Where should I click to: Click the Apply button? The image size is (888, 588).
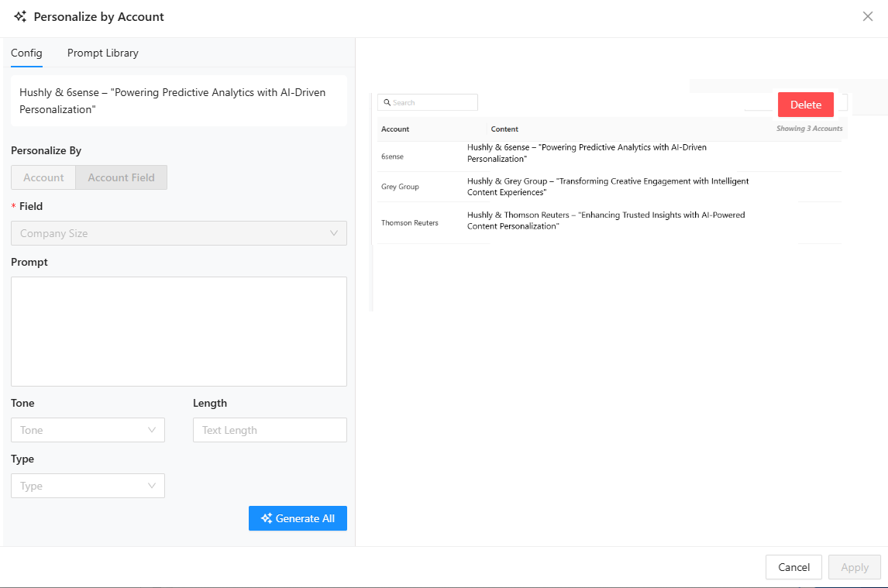pos(855,567)
